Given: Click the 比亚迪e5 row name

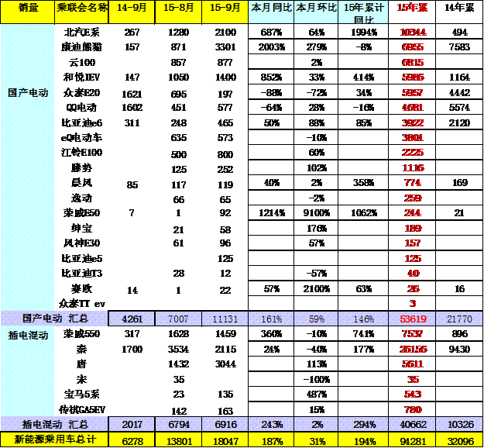Looking at the screenshot, I should (x=81, y=258).
